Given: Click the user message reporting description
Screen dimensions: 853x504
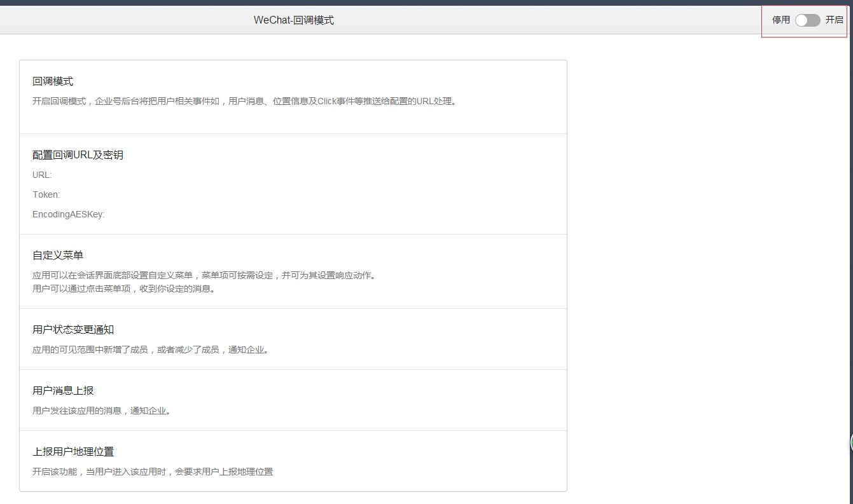Looking at the screenshot, I should tap(101, 411).
